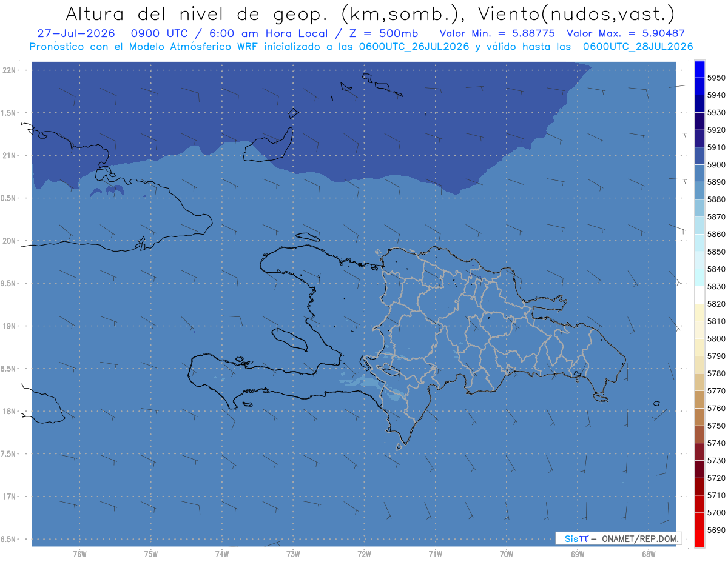Click the '0.5N' latitude tick label
Image resolution: width=728 pixels, height=562 pixels.
9,198
